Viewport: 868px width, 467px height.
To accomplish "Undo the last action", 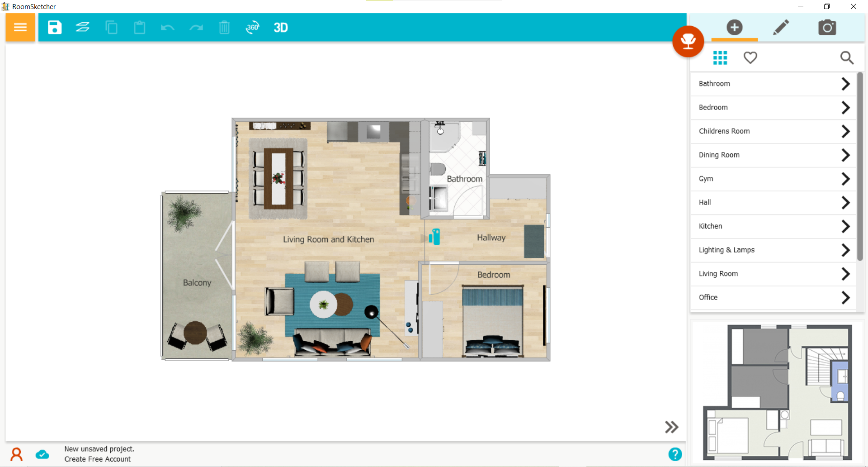I will click(x=168, y=28).
